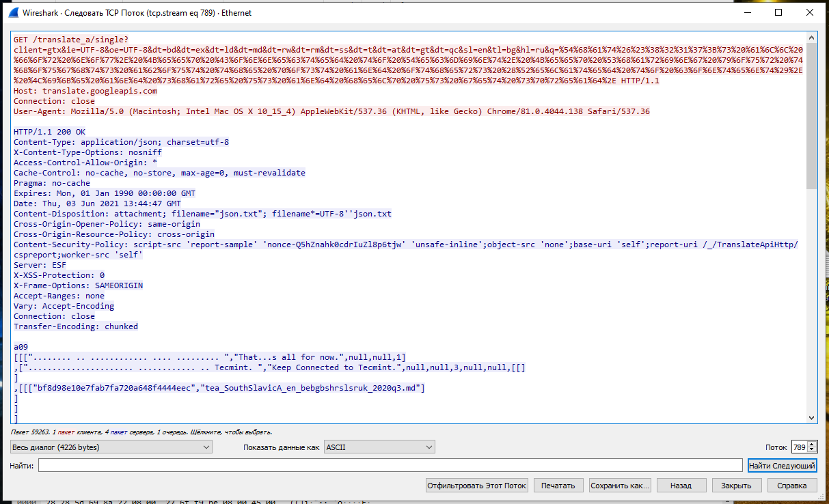Open the 'Весь диалог (4226 bytes)' dropdown
Image resolution: width=829 pixels, height=504 pixels.
[111, 447]
